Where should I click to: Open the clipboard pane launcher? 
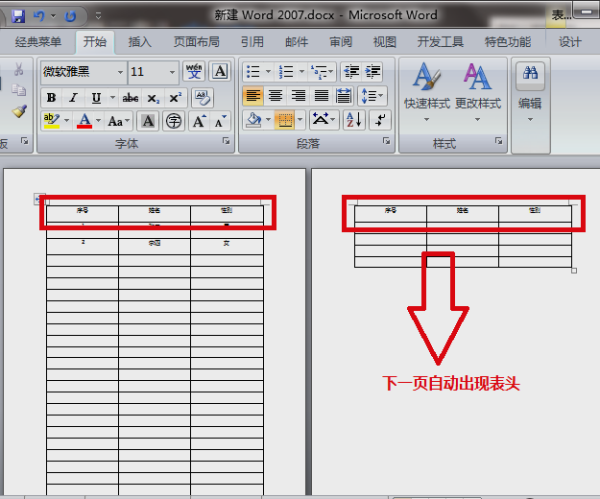pos(24,141)
